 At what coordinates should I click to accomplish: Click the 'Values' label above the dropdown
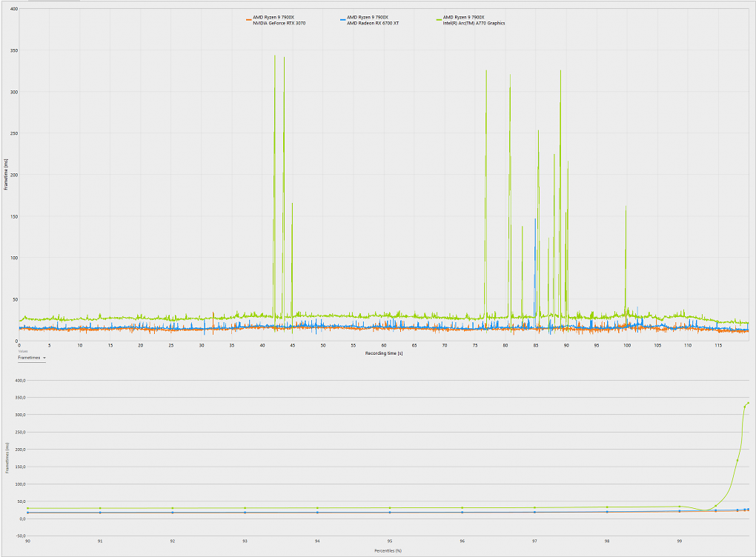coord(23,351)
